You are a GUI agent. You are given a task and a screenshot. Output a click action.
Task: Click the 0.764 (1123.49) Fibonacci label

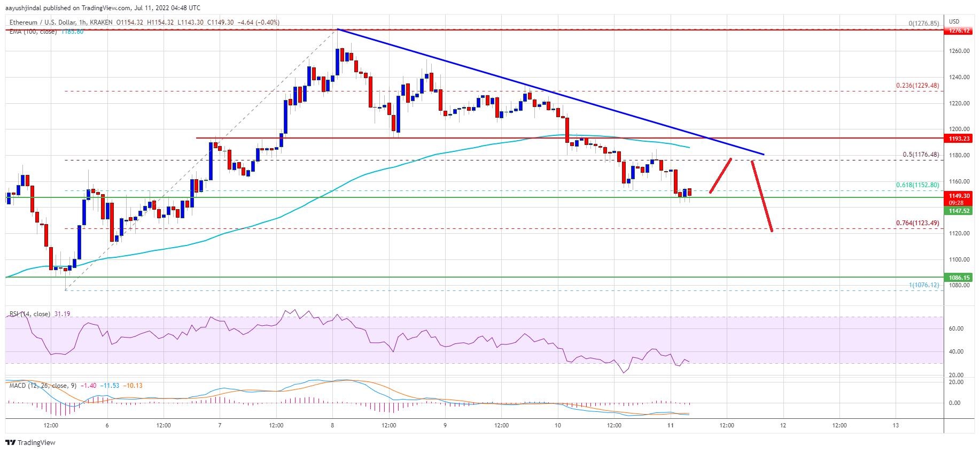[x=917, y=223]
